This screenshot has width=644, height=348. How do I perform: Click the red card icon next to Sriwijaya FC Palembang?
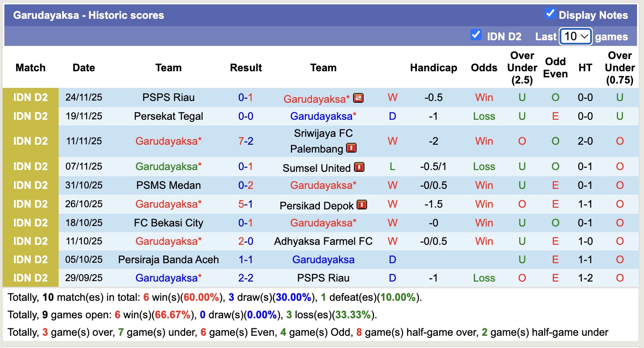pos(351,148)
